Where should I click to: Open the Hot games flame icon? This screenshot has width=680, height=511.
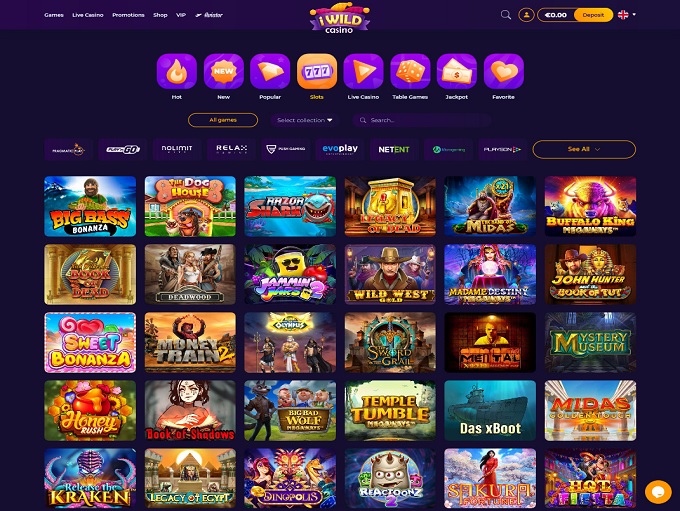click(177, 71)
